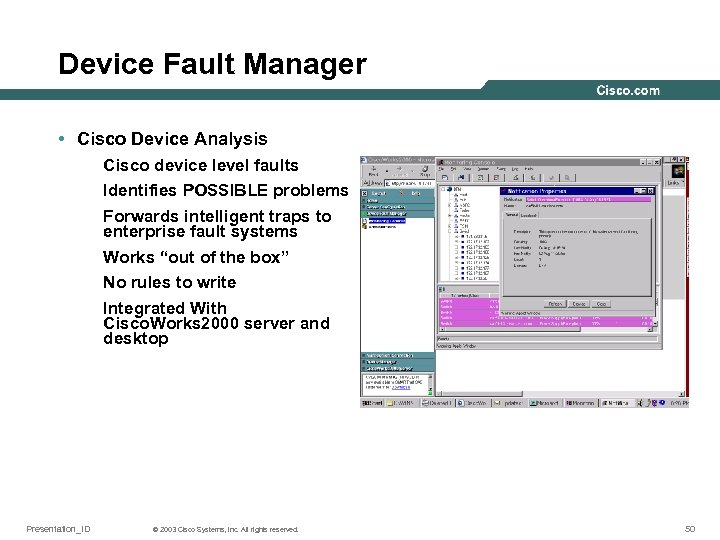The image size is (720, 540).
Task: Click the event table's horizontal scrollbar
Action: [546, 330]
